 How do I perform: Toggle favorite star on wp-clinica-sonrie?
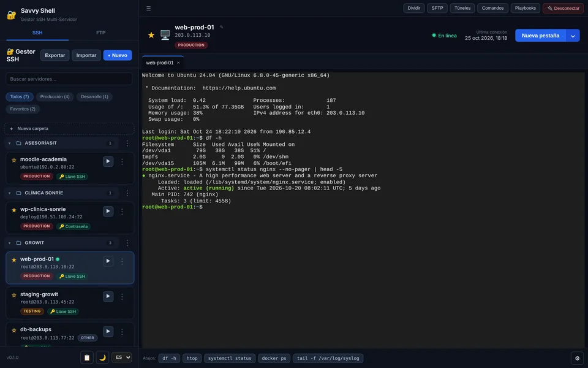tap(14, 210)
